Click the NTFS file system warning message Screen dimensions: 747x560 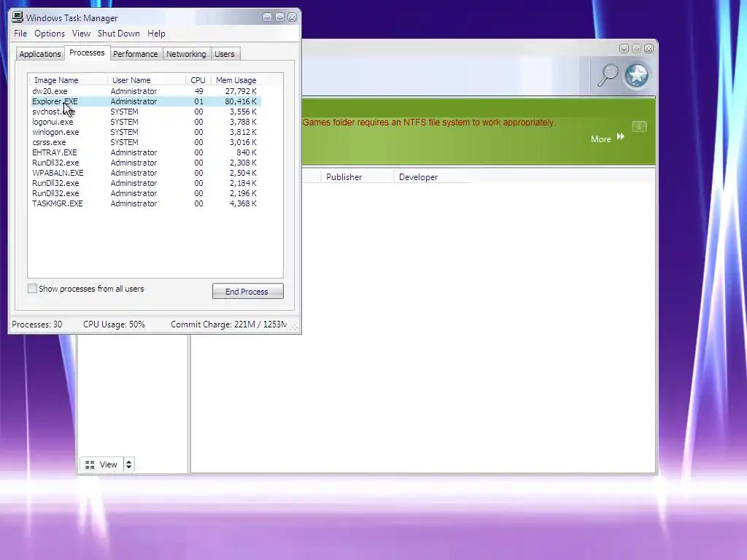[x=429, y=122]
